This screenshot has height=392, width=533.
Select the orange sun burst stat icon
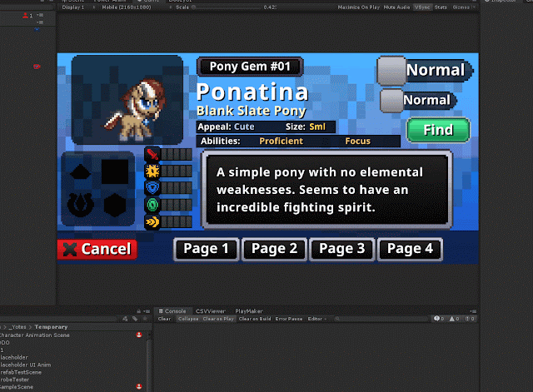point(152,171)
